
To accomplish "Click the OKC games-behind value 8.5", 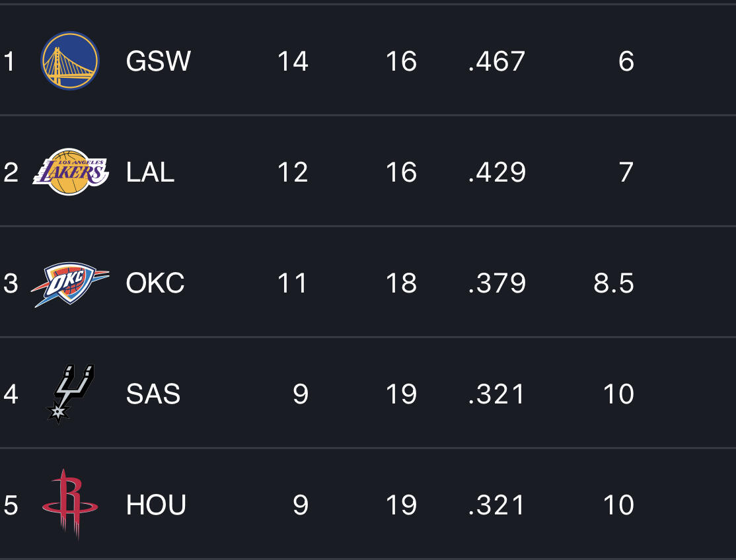I will pos(613,283).
